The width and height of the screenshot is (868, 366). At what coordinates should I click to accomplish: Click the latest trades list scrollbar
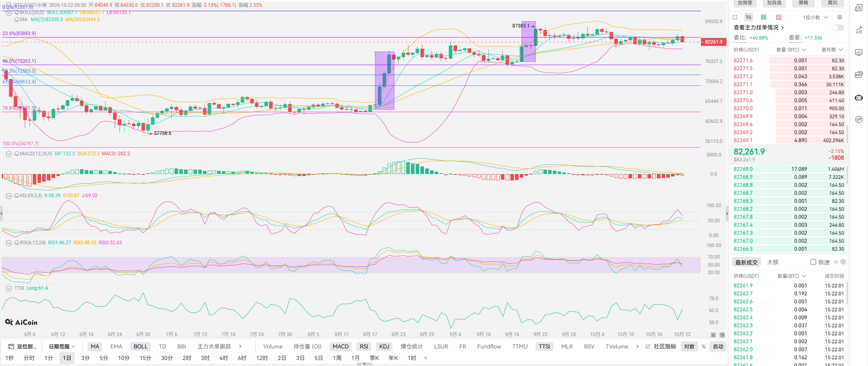pos(847,293)
